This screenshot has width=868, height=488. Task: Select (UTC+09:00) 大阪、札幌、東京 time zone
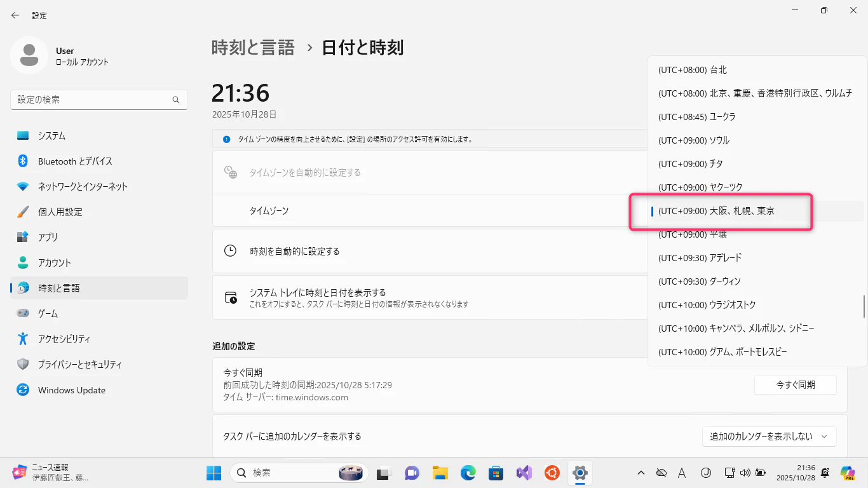click(756, 211)
